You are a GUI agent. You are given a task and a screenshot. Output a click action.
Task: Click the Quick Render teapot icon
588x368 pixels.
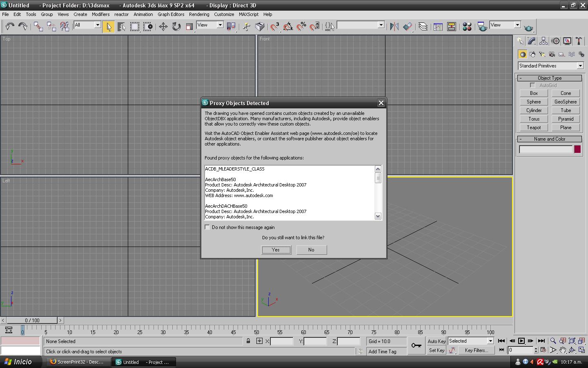pos(528,27)
